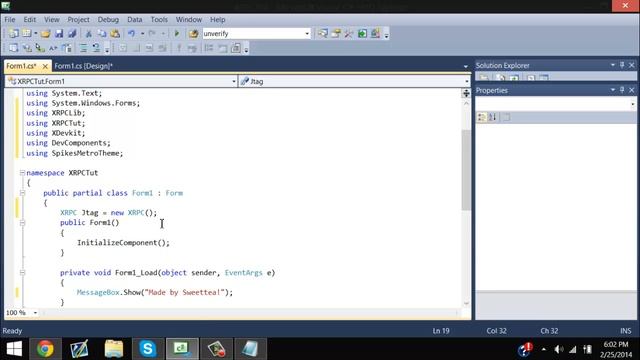Click the 'using DevComponents;' code line
Image resolution: width=640 pixels, height=360 pixels.
pos(68,143)
